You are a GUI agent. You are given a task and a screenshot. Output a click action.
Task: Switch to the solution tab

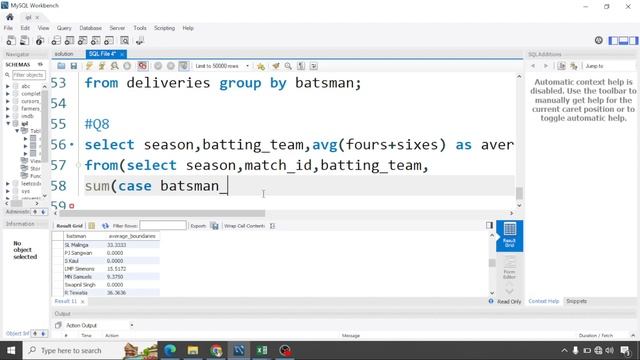(64, 54)
